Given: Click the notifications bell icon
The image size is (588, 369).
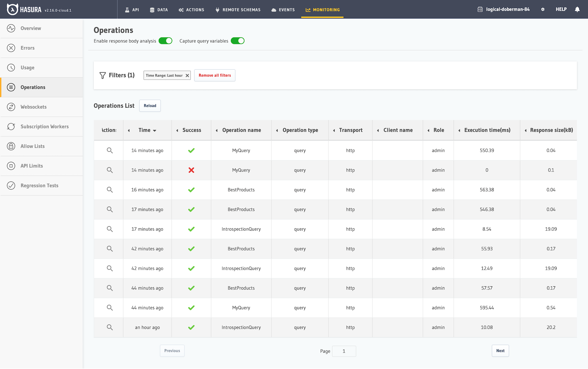Looking at the screenshot, I should click(577, 9).
